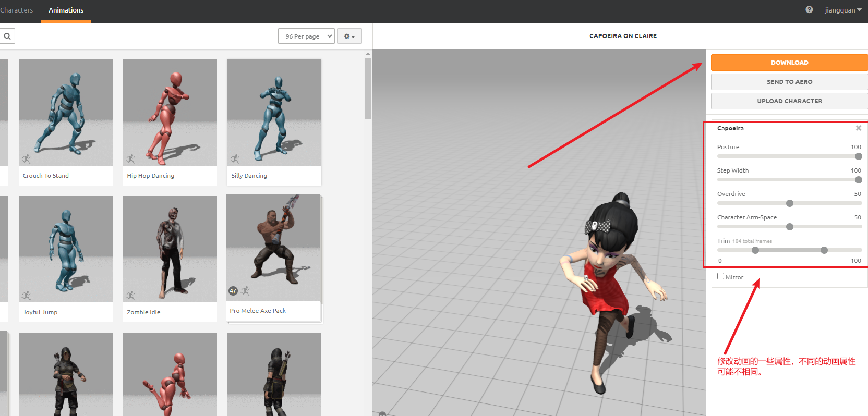Image resolution: width=868 pixels, height=416 pixels.
Task: Click the Claire character in the viewport
Action: tap(613, 292)
